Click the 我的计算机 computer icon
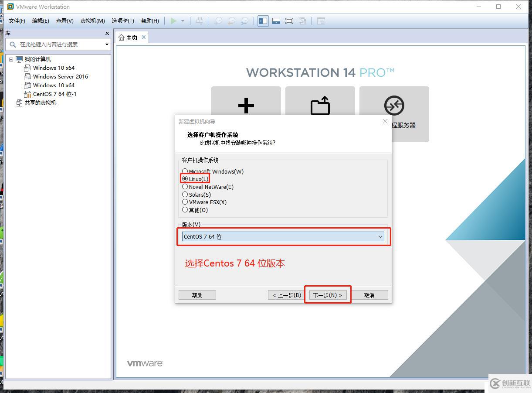The height and width of the screenshot is (393, 532). click(x=19, y=59)
